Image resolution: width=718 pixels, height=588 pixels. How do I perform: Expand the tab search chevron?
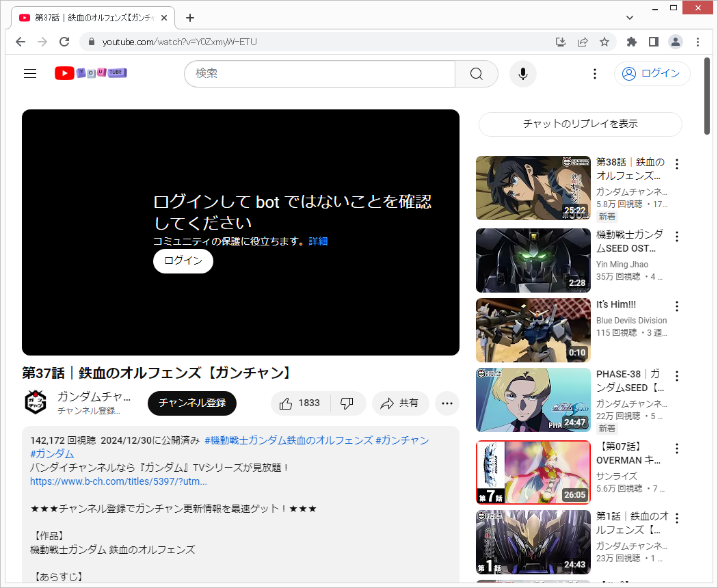[x=630, y=18]
